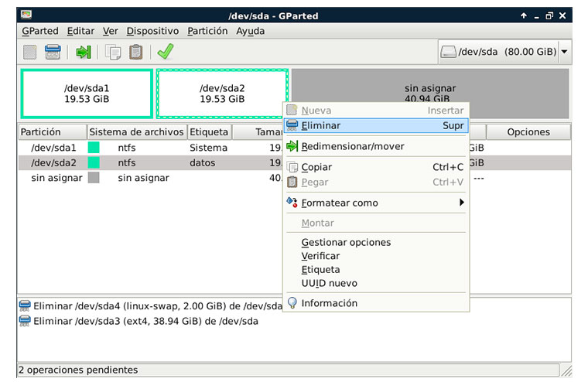Click the Opciones column header

click(x=528, y=132)
